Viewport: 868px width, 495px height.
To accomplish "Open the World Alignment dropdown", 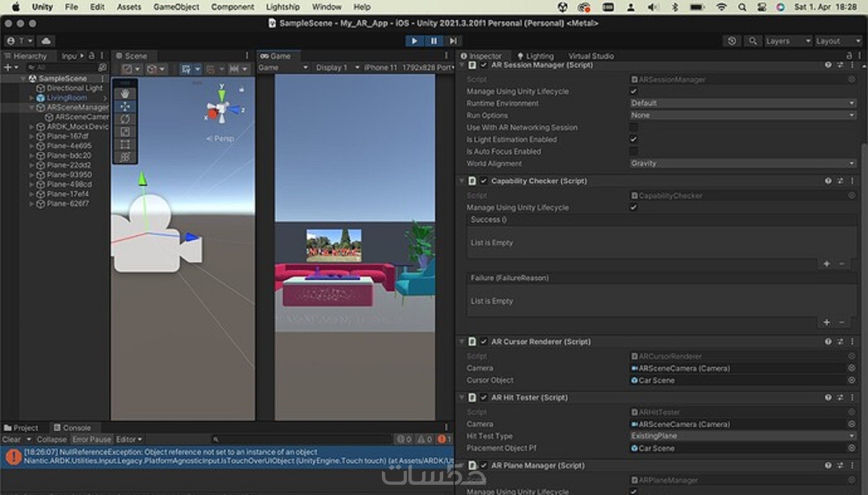I will (742, 163).
